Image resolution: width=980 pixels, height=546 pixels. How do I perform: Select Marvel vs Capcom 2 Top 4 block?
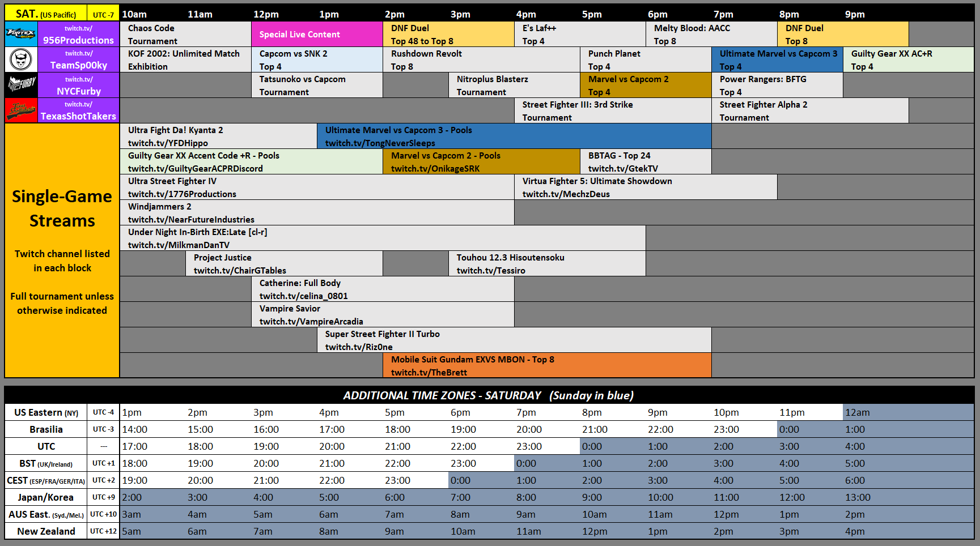646,85
